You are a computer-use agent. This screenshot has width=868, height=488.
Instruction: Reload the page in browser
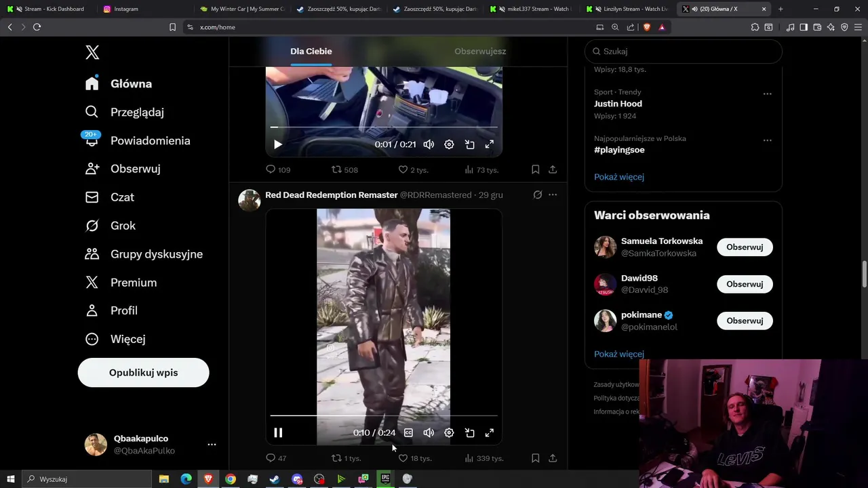37,27
